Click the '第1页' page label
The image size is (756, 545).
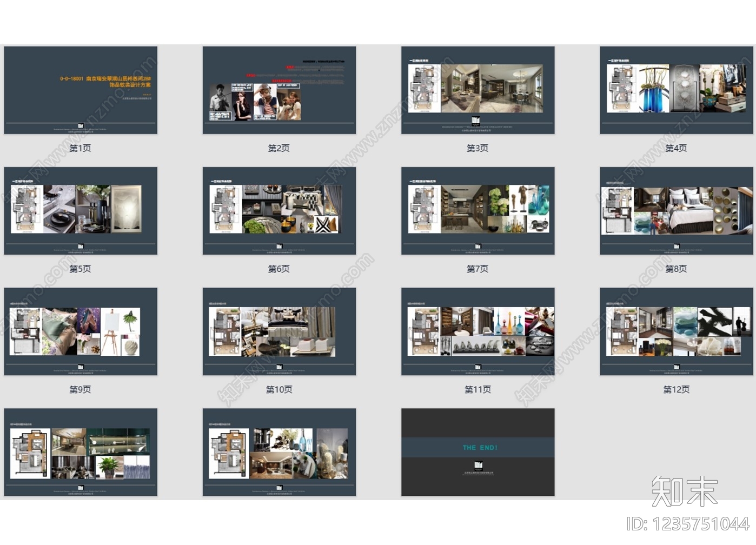(x=80, y=148)
